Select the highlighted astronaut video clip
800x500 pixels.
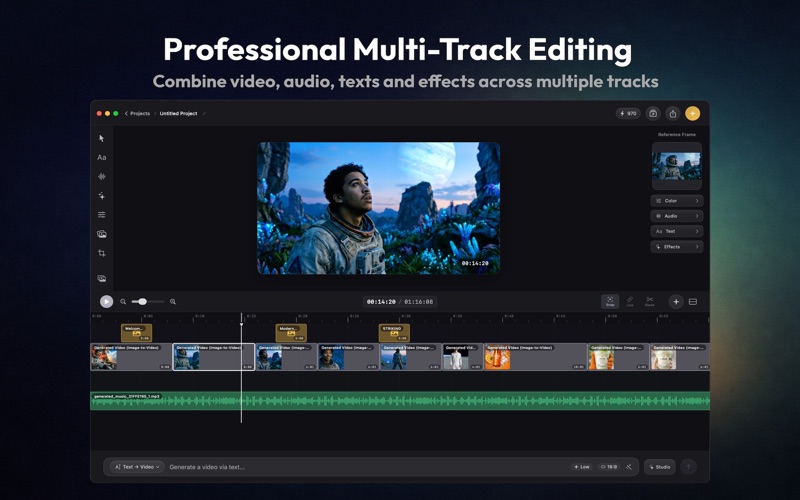(214, 357)
